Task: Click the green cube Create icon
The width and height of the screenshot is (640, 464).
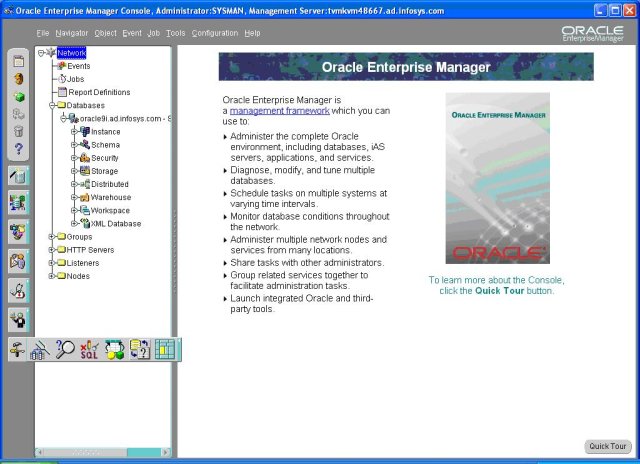Action: point(19,97)
